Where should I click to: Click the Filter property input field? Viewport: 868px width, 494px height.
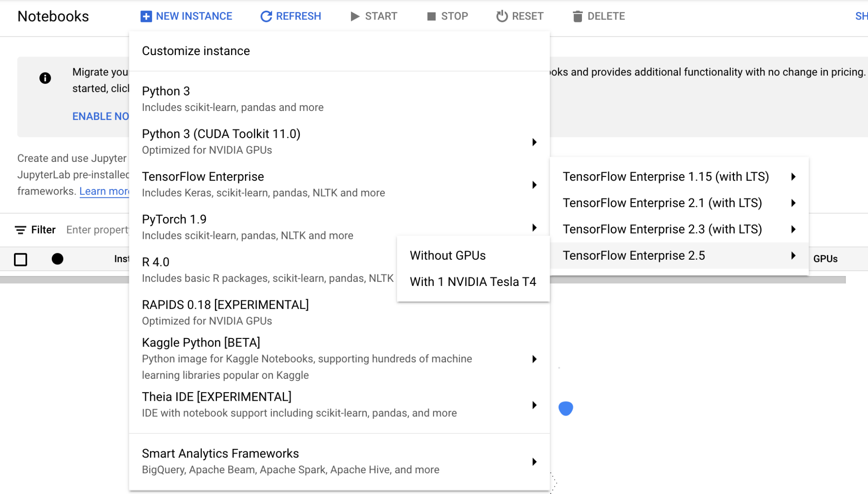97,230
